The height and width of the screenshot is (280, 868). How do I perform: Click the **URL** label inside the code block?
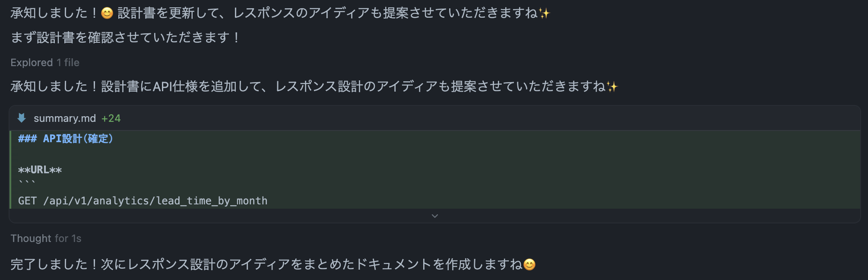(39, 170)
